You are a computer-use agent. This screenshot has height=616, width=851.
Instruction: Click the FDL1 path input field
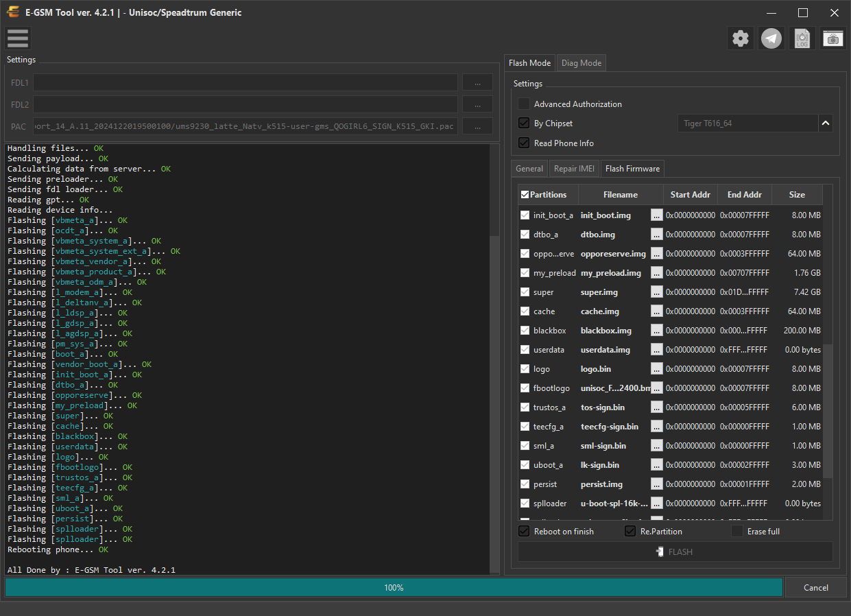[245, 82]
